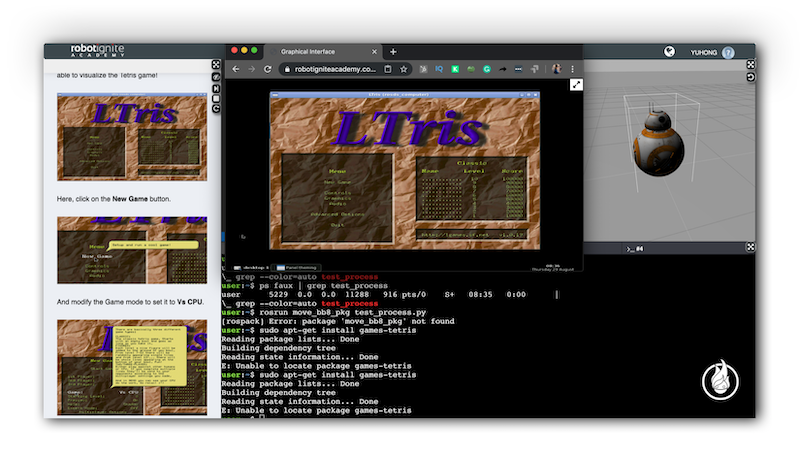Open the help lightbulb icon
Screen dimensions: 800x458
(x=729, y=53)
